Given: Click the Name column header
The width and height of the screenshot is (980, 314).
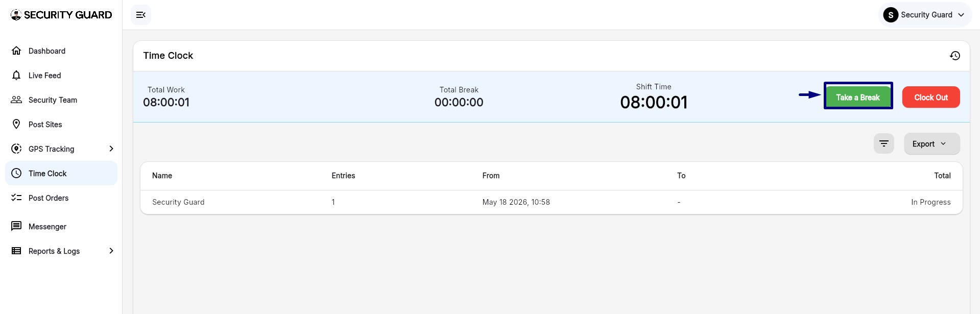Looking at the screenshot, I should (x=162, y=176).
